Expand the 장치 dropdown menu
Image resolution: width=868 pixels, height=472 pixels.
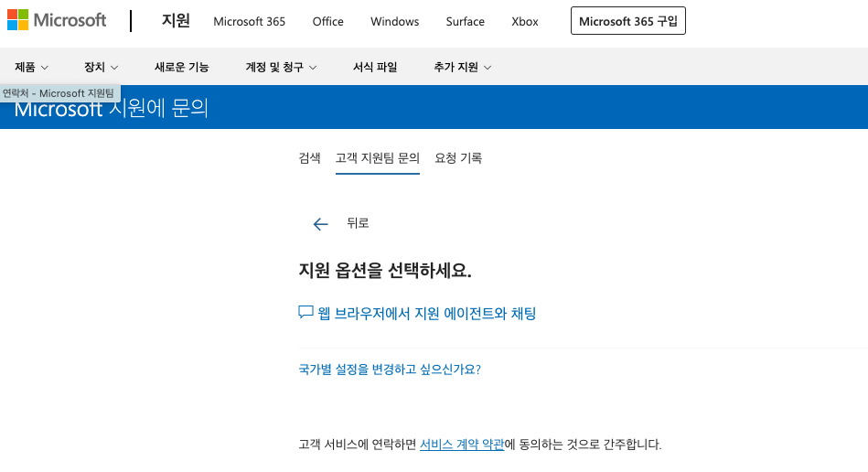point(102,67)
